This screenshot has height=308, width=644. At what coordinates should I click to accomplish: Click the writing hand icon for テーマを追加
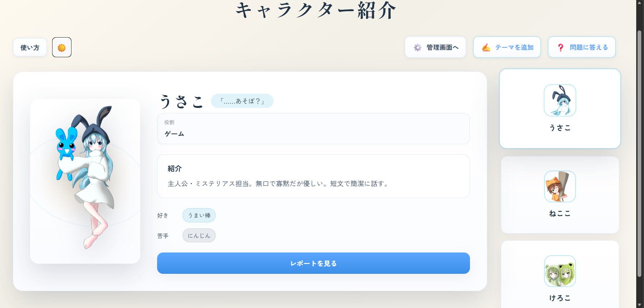click(x=486, y=47)
